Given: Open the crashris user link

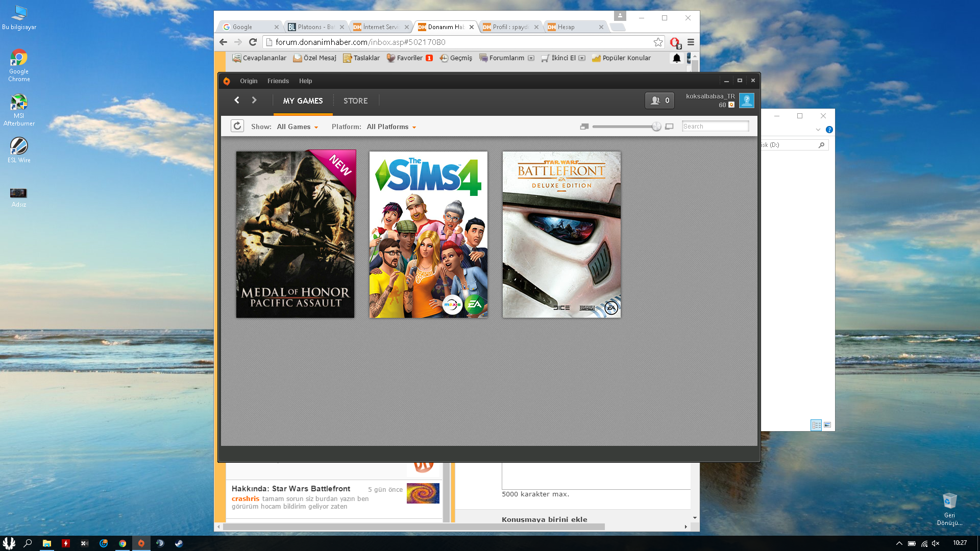Looking at the screenshot, I should pyautogui.click(x=246, y=499).
